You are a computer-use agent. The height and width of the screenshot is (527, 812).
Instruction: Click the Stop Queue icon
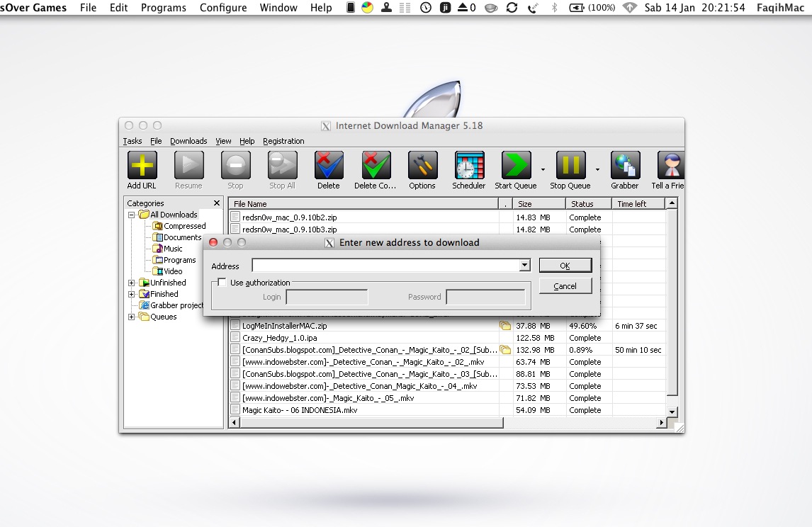coord(570,166)
